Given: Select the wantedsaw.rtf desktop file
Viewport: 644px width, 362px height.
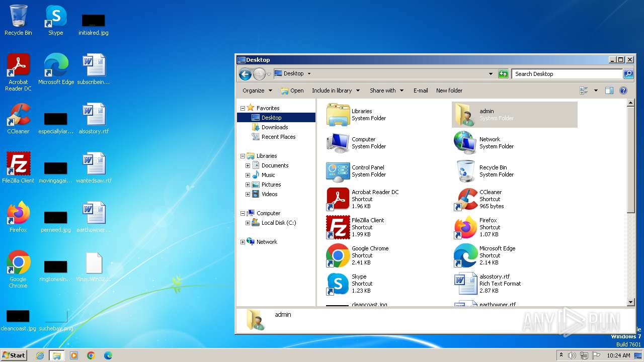Looking at the screenshot, I should [x=94, y=168].
